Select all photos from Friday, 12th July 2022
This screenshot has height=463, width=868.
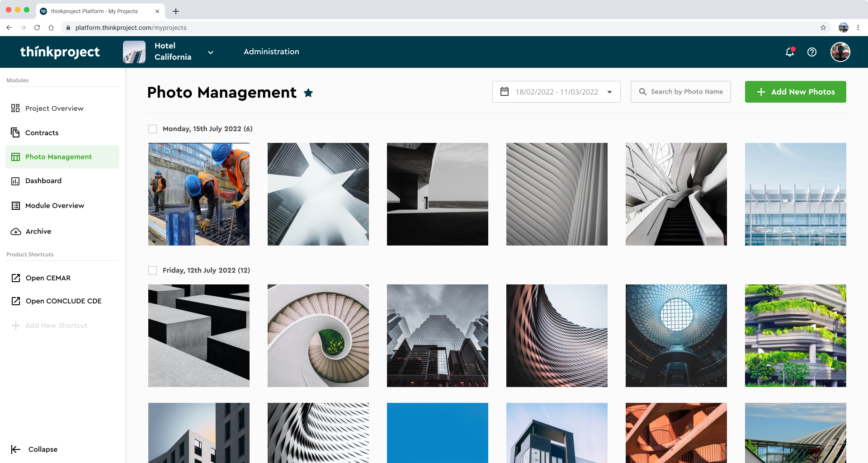pyautogui.click(x=152, y=270)
